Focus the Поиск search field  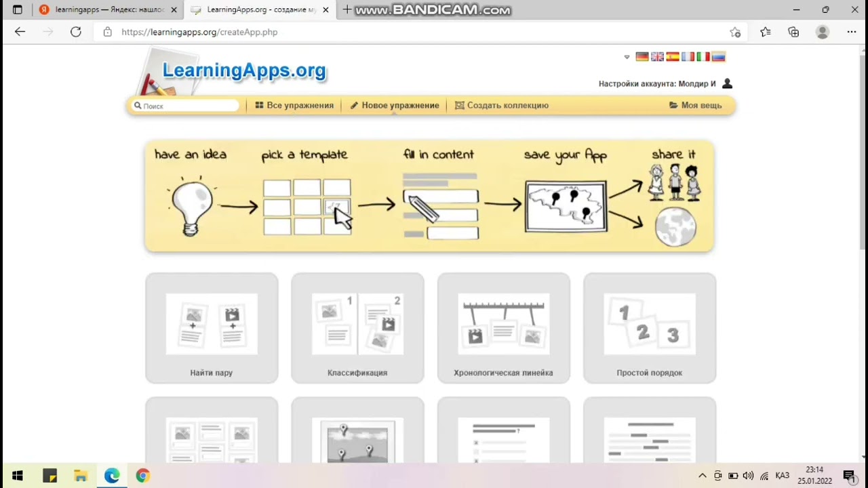pyautogui.click(x=186, y=106)
